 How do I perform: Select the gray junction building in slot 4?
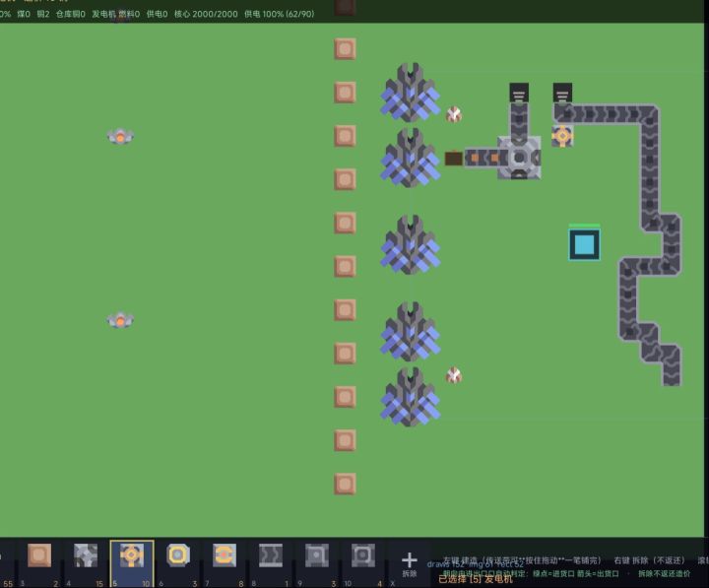point(86,555)
